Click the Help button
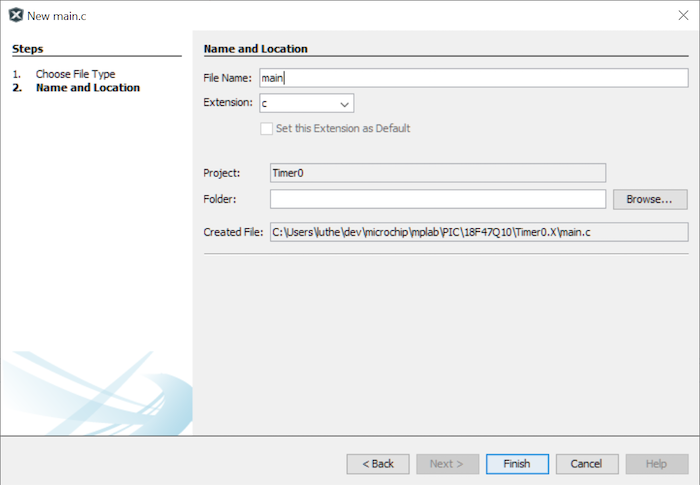The width and height of the screenshot is (700, 485). [x=657, y=464]
